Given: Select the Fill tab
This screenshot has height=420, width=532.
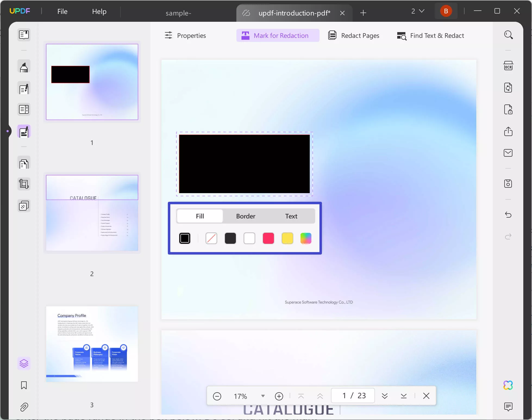Looking at the screenshot, I should pos(200,216).
